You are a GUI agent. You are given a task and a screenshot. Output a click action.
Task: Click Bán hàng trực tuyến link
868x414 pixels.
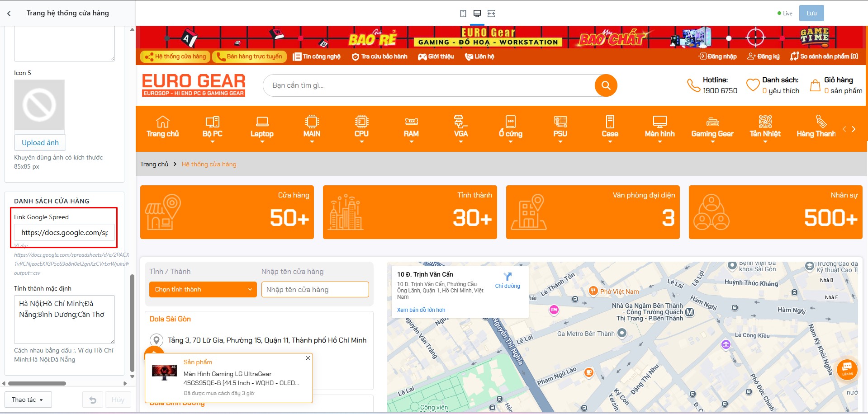(x=249, y=56)
